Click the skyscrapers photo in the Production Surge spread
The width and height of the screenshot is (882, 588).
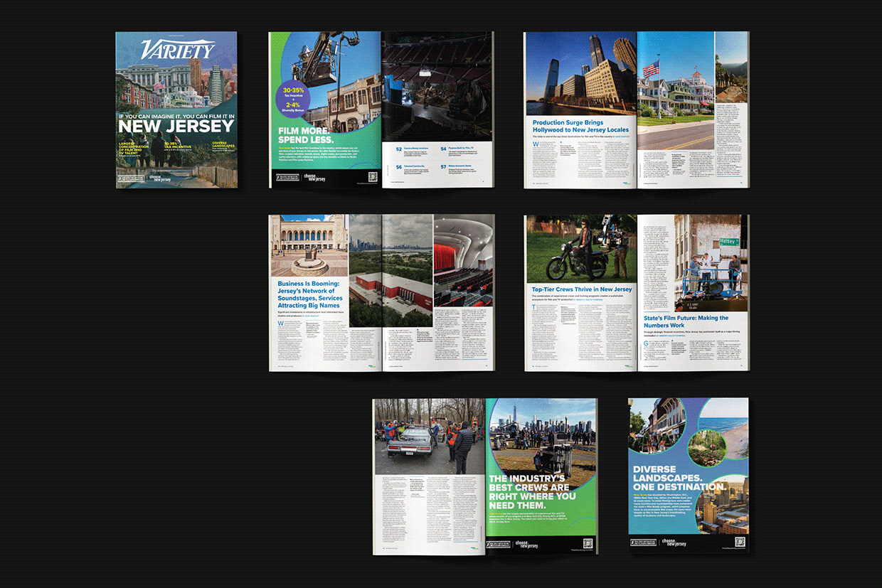(580, 72)
